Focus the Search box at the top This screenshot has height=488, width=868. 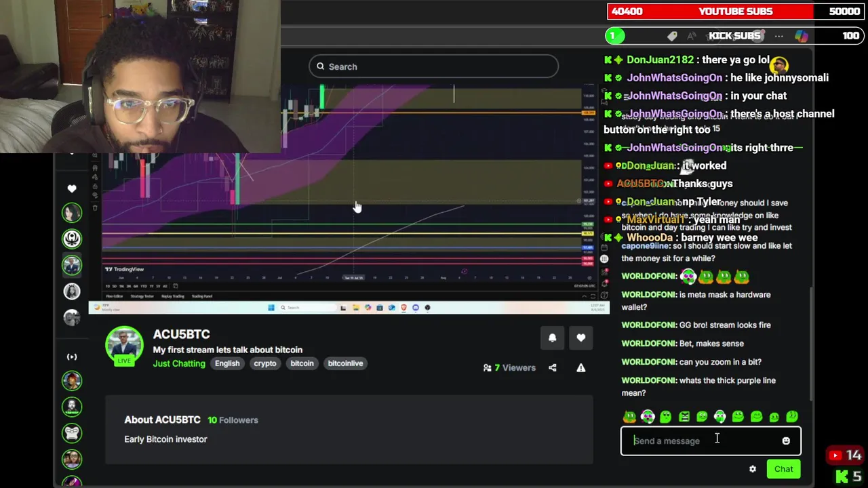[433, 66]
